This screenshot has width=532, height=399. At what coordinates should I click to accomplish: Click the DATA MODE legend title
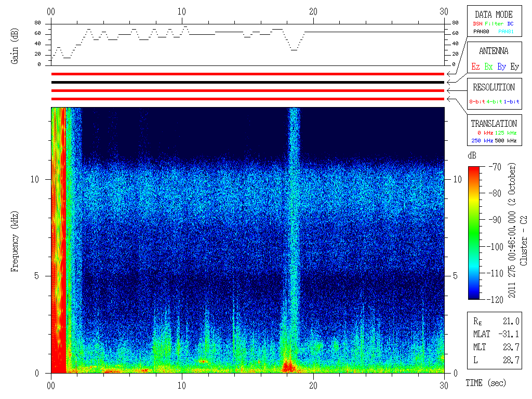click(x=494, y=15)
